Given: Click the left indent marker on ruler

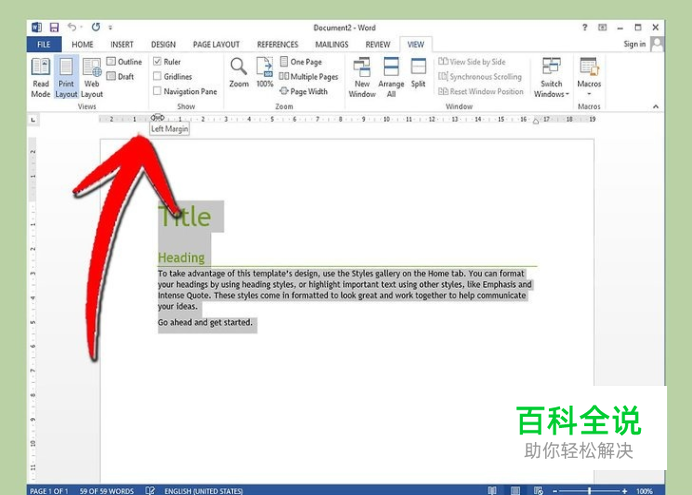Looking at the screenshot, I should coord(158,117).
